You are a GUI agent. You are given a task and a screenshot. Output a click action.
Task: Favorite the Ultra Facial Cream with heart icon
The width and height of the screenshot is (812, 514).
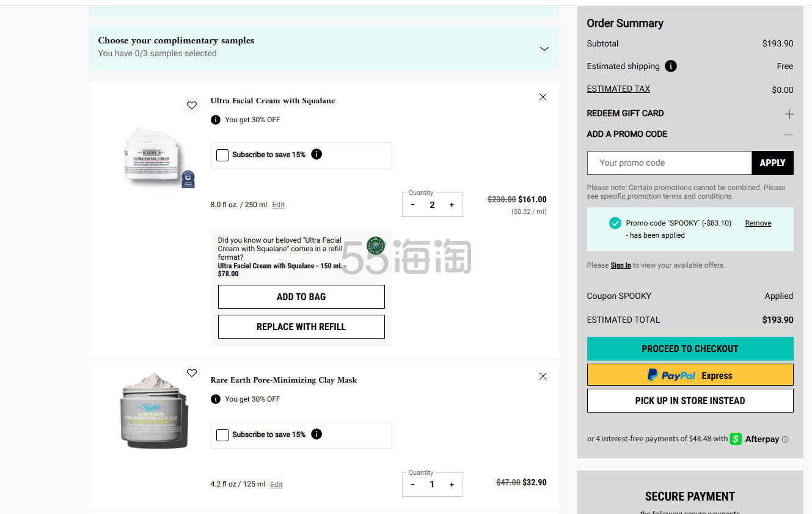tap(192, 106)
